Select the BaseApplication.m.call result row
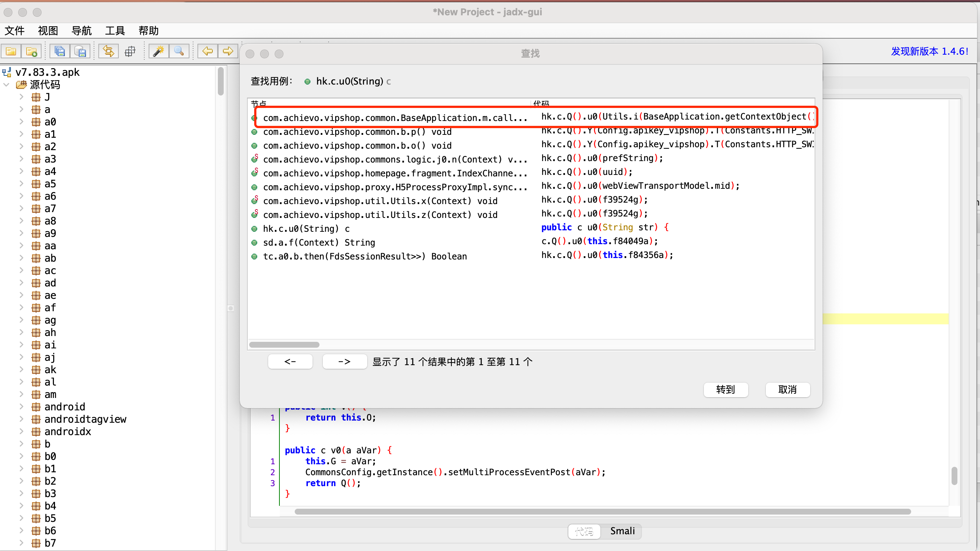The image size is (980, 551). 532,118
